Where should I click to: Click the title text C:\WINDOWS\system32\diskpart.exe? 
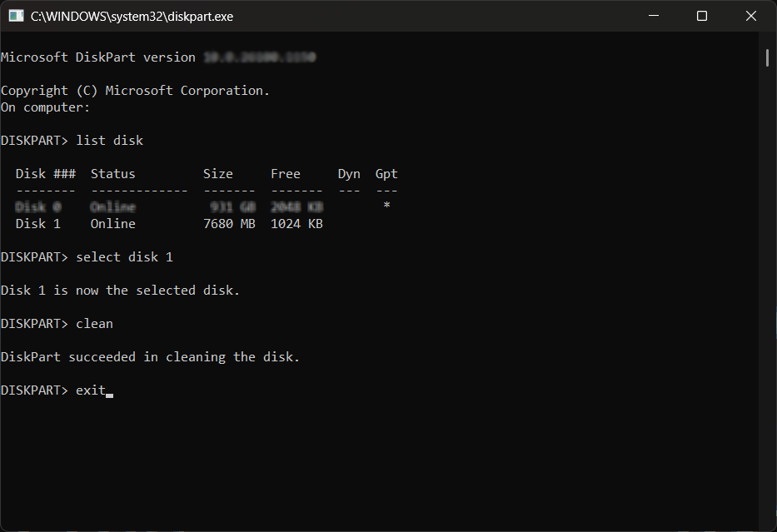132,17
